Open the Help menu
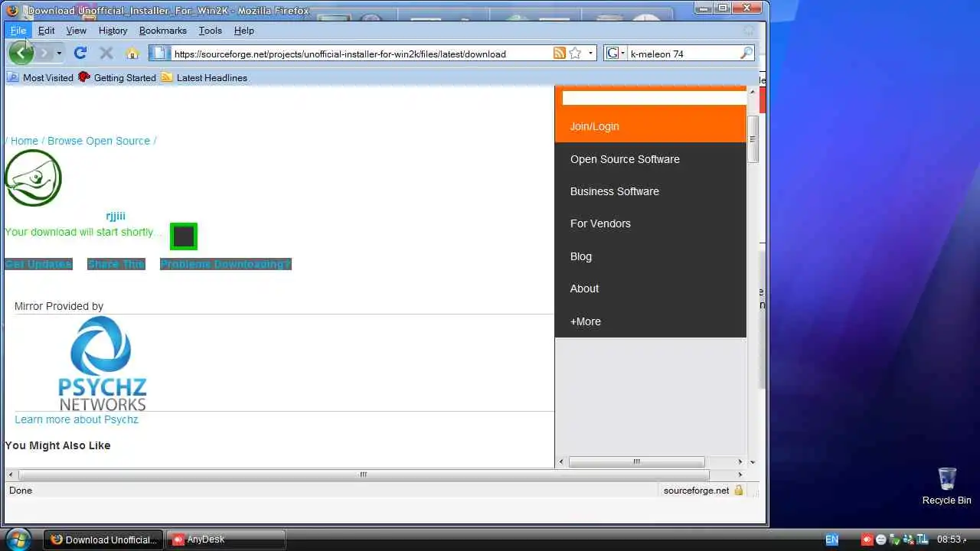 point(244,31)
